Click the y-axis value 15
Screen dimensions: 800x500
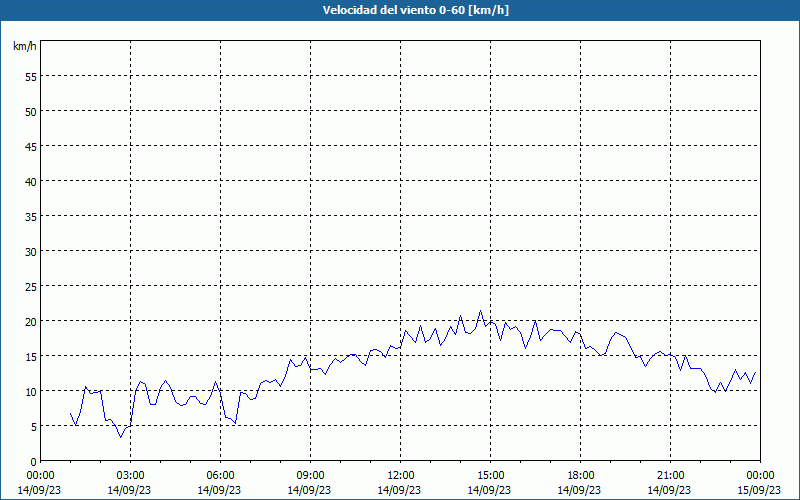click(31, 357)
